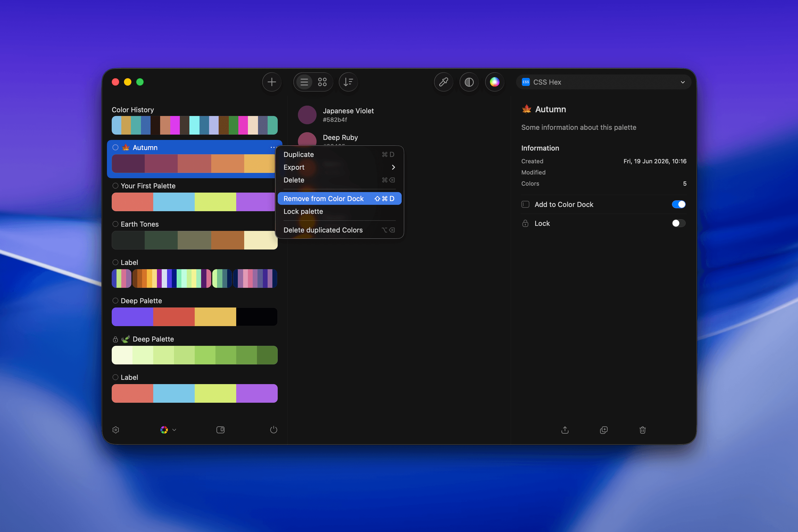Open settings gear in sidebar footer
The width and height of the screenshot is (798, 532).
116,430
